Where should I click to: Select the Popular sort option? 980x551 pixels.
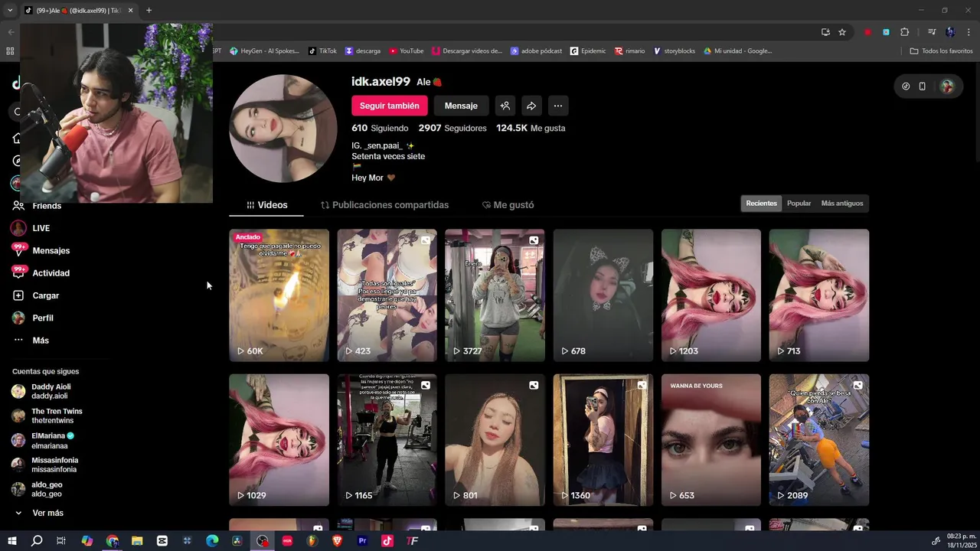click(799, 204)
